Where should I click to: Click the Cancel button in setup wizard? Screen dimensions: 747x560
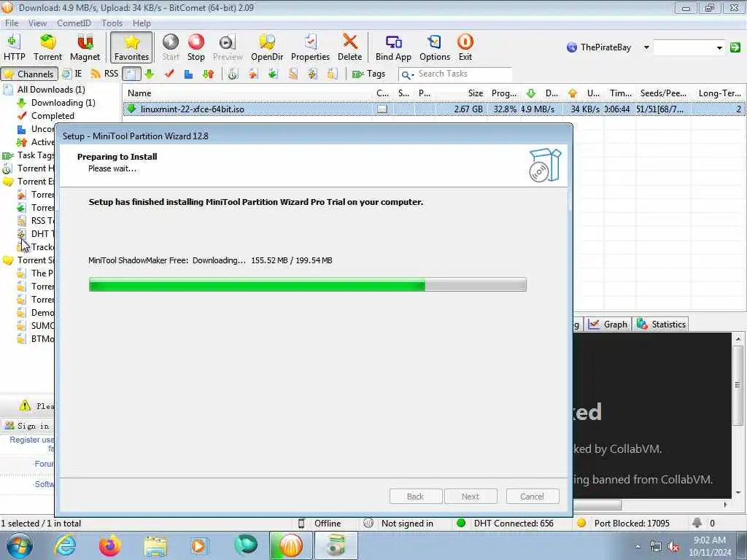click(x=532, y=496)
